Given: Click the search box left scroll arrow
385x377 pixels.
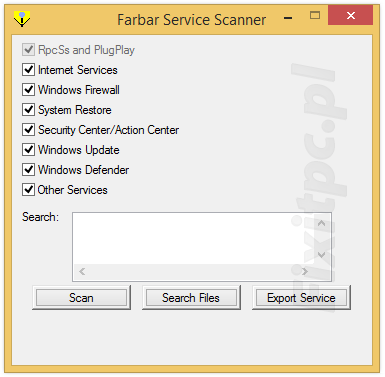Looking at the screenshot, I should coord(82,272).
